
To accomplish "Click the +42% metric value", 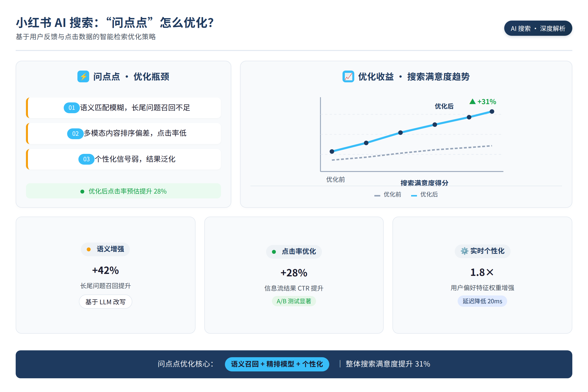I will (x=106, y=270).
